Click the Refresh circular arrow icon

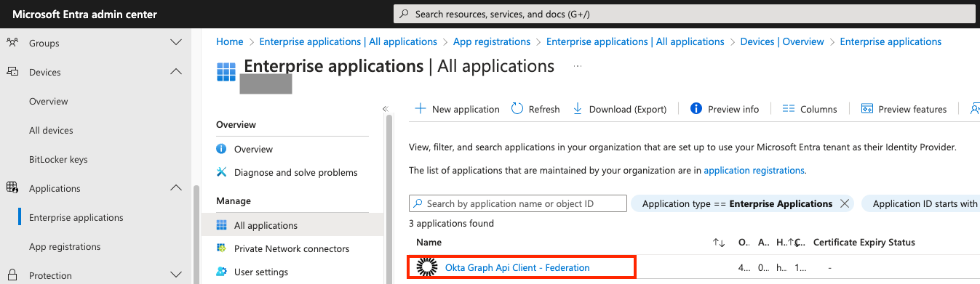click(517, 108)
